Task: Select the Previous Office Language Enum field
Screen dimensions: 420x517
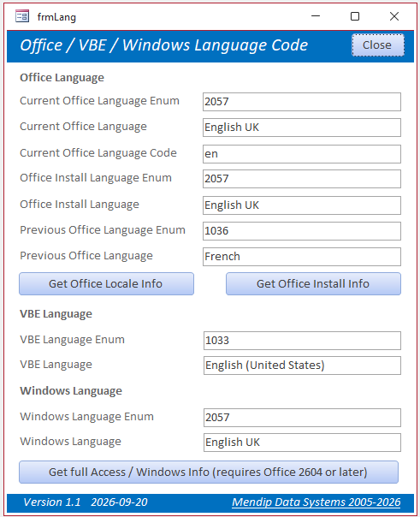Action: click(x=302, y=231)
